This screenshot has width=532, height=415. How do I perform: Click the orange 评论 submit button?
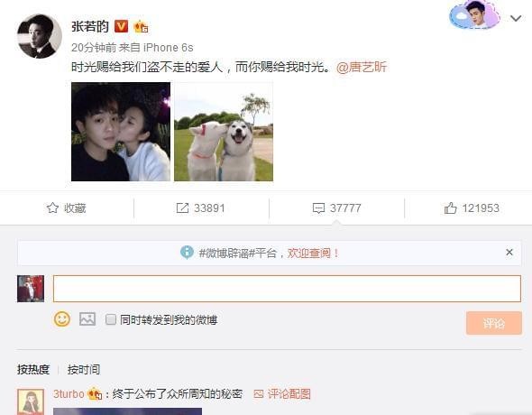pyautogui.click(x=493, y=323)
